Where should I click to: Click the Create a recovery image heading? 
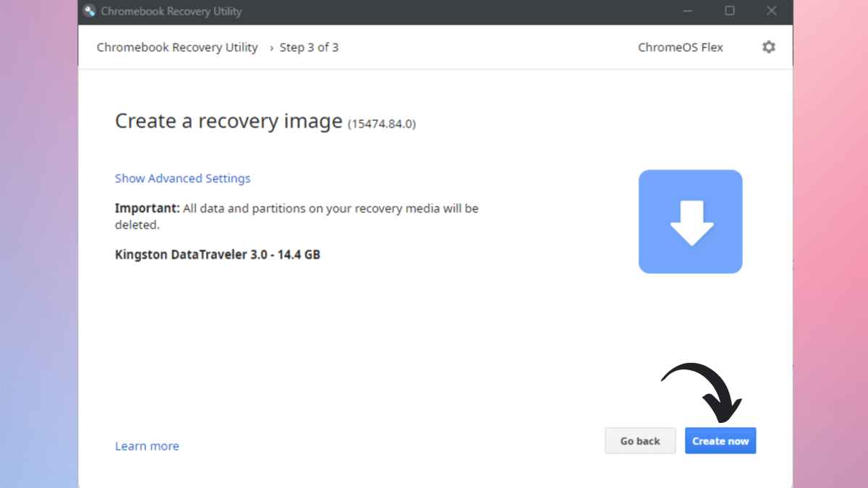[x=229, y=121]
